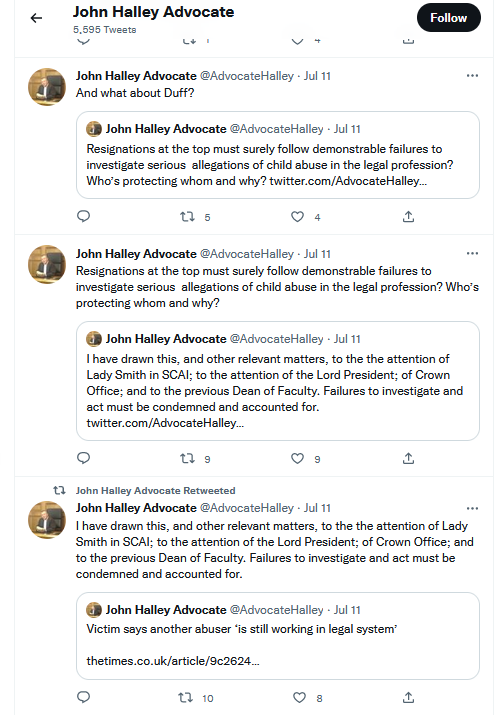Go back using the arrow icon

[x=36, y=18]
